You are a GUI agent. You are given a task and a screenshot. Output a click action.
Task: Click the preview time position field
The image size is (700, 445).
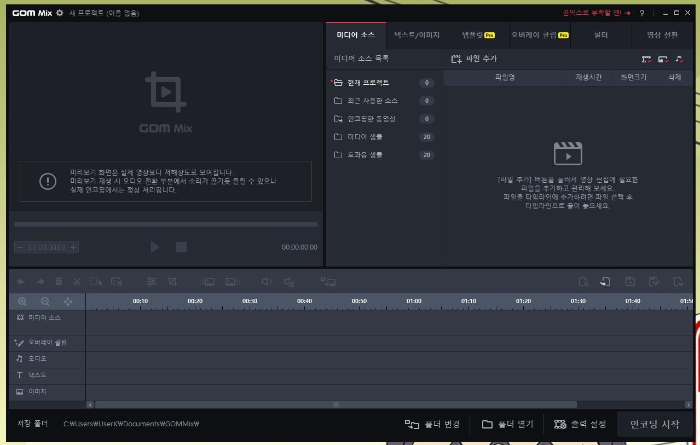point(47,247)
